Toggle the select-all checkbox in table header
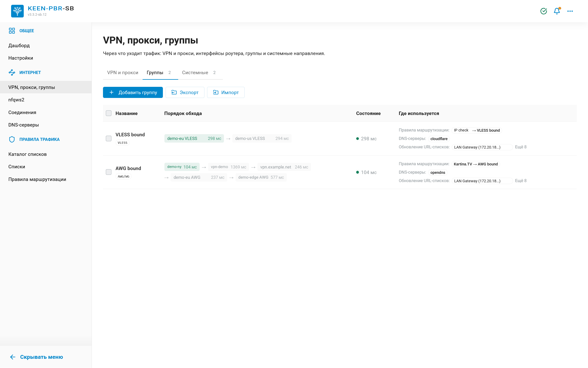 coord(109,113)
